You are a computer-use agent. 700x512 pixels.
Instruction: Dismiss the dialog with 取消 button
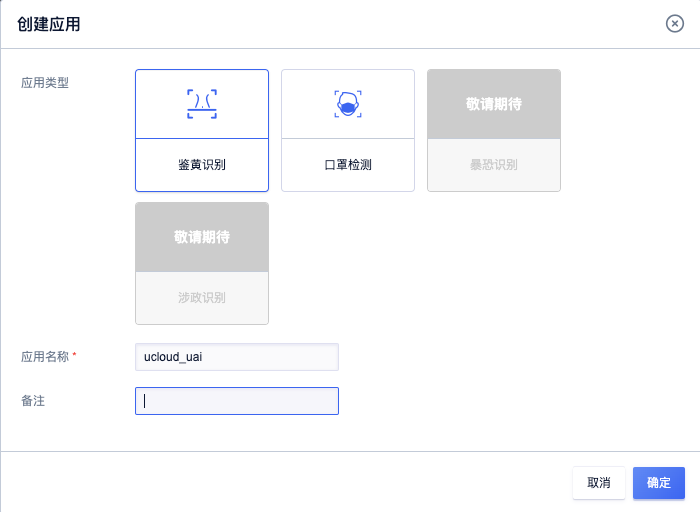[599, 483]
